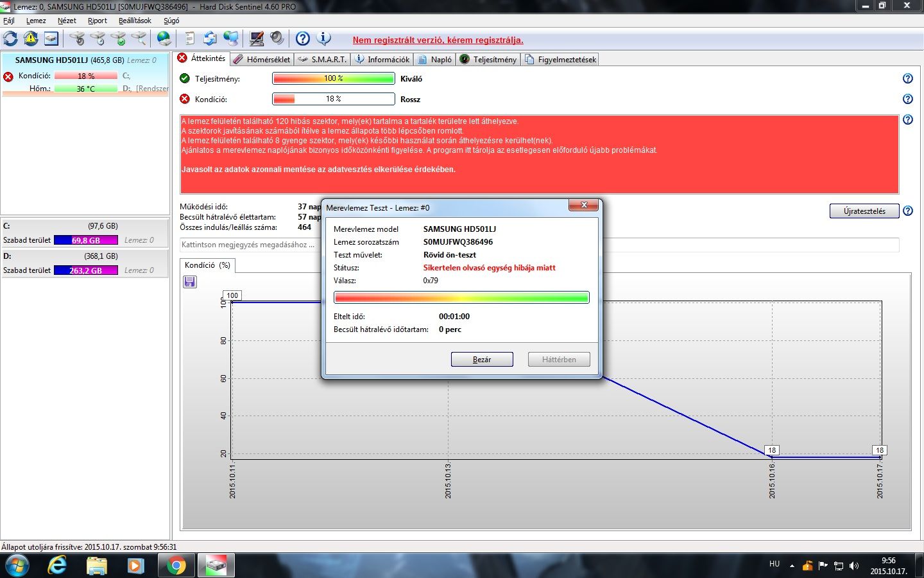Viewport: 924px width, 578px height.
Task: Switch to the Teljesítmény tab
Action: (488, 59)
